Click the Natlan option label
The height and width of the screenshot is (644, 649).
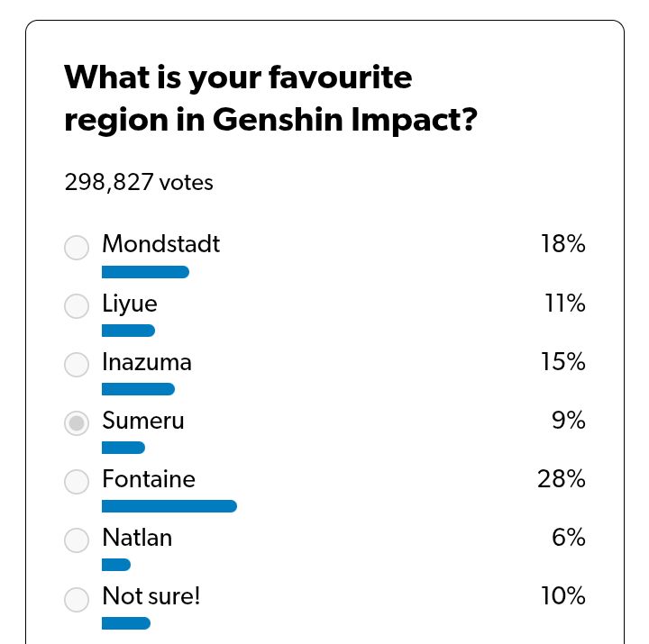pyautogui.click(x=137, y=538)
